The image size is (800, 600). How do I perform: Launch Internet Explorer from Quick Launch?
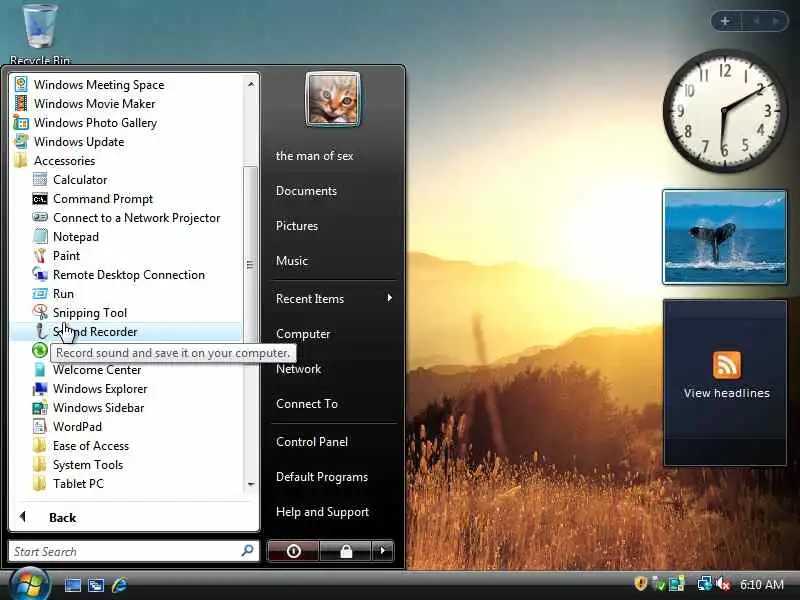119,585
